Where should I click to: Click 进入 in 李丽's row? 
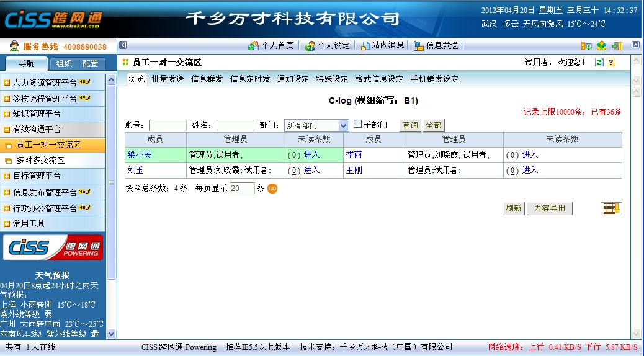point(530,155)
